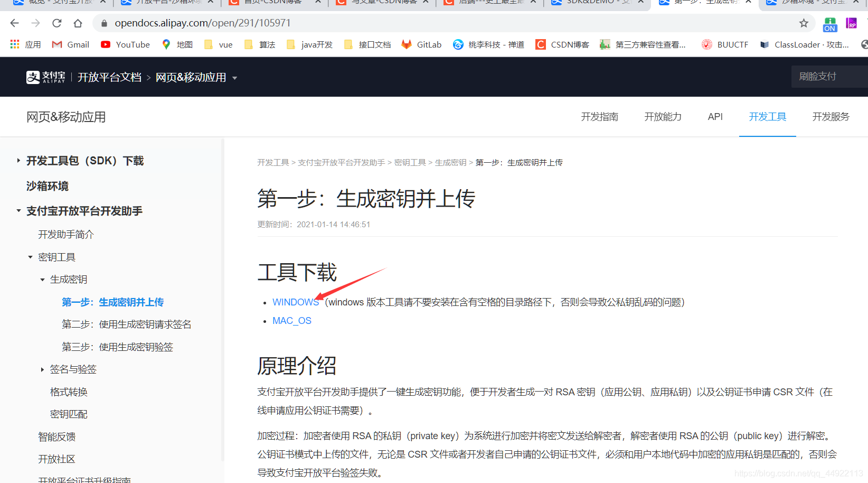Click the 刷脸支付 search box
The height and width of the screenshot is (483, 868).
coord(829,77)
